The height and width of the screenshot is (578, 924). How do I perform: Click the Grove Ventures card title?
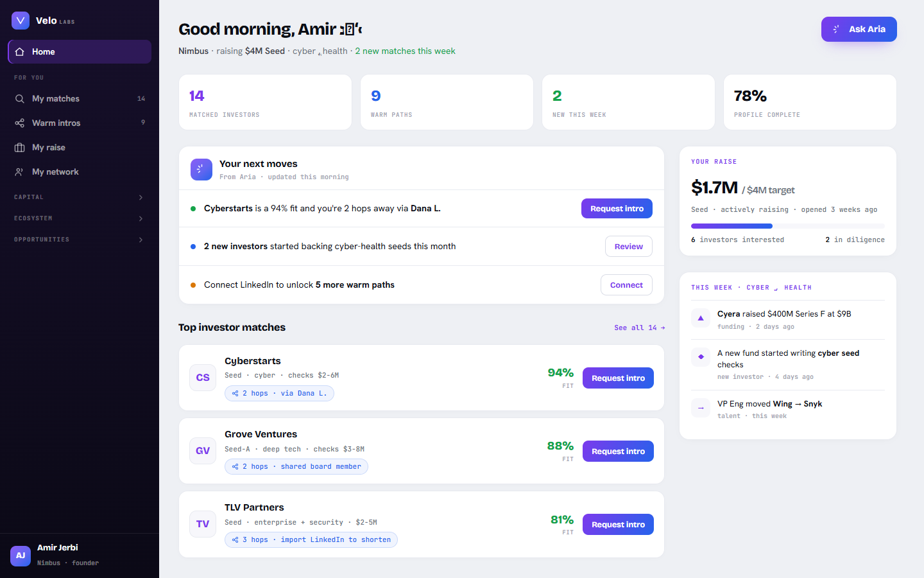(x=261, y=434)
